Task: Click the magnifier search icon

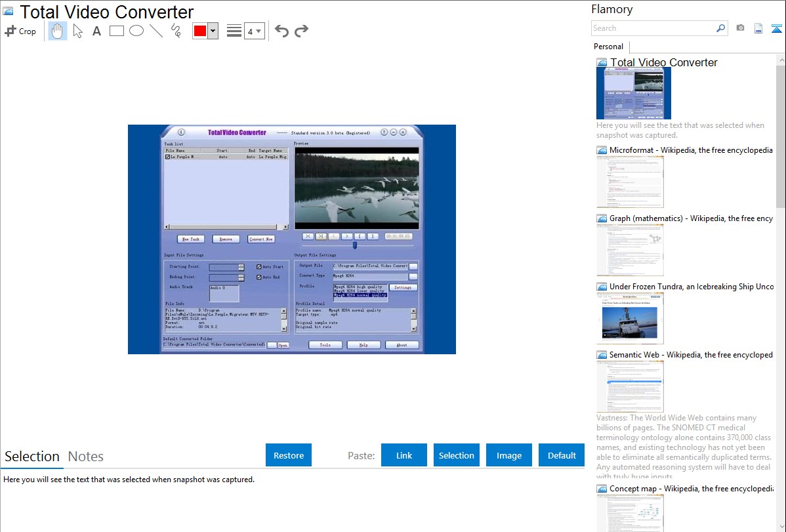Action: pyautogui.click(x=720, y=28)
